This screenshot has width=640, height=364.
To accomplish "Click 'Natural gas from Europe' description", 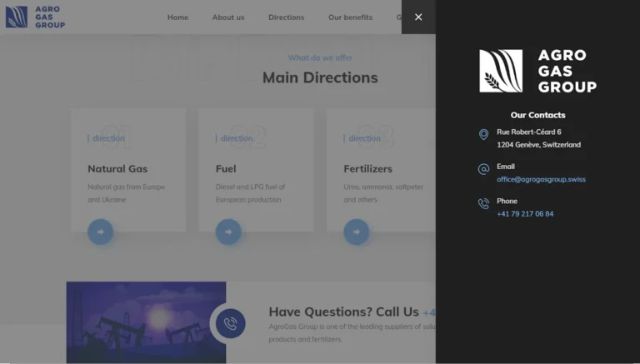I will pyautogui.click(x=126, y=187).
